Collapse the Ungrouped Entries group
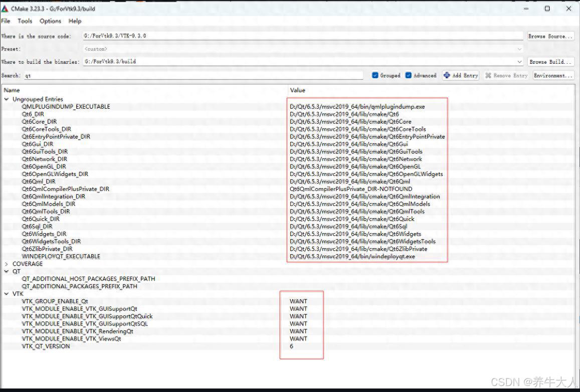Viewport: 580px width, 392px height. pos(7,99)
